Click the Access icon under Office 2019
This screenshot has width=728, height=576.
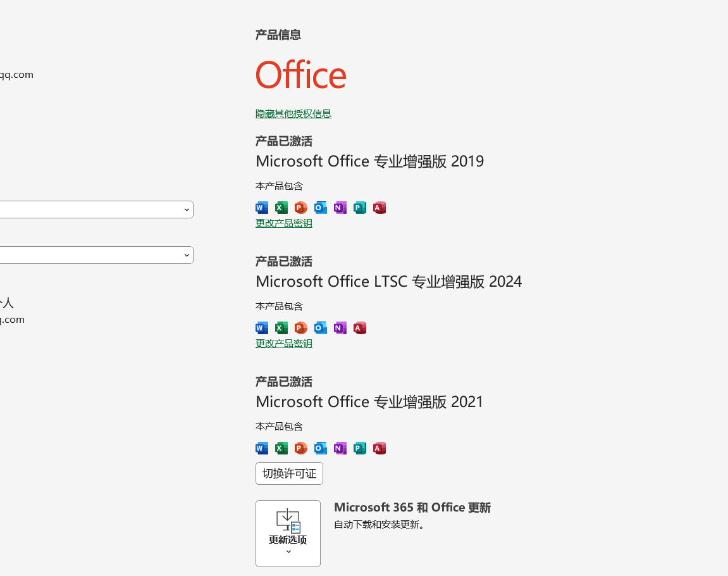379,208
